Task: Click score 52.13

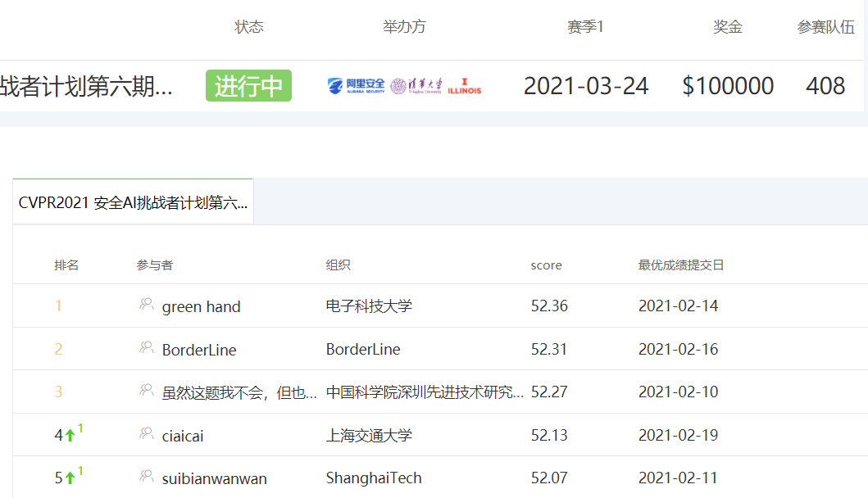Action: [x=549, y=436]
